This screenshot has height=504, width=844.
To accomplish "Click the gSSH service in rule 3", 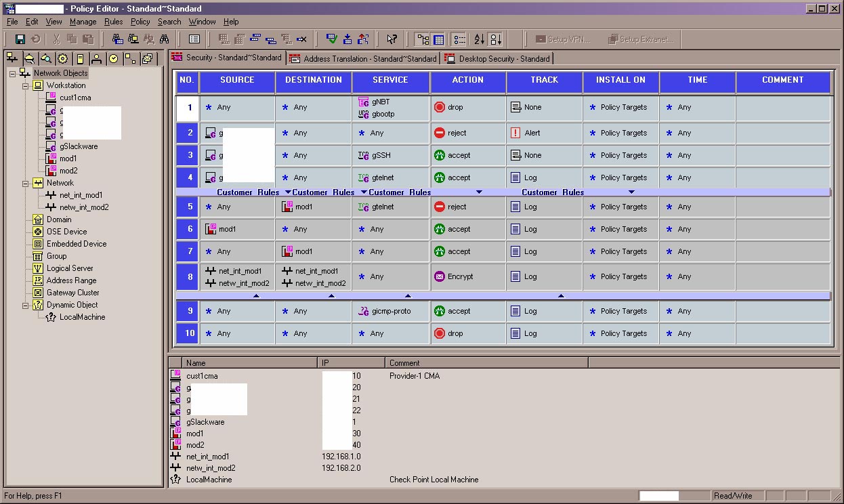I will tap(374, 156).
